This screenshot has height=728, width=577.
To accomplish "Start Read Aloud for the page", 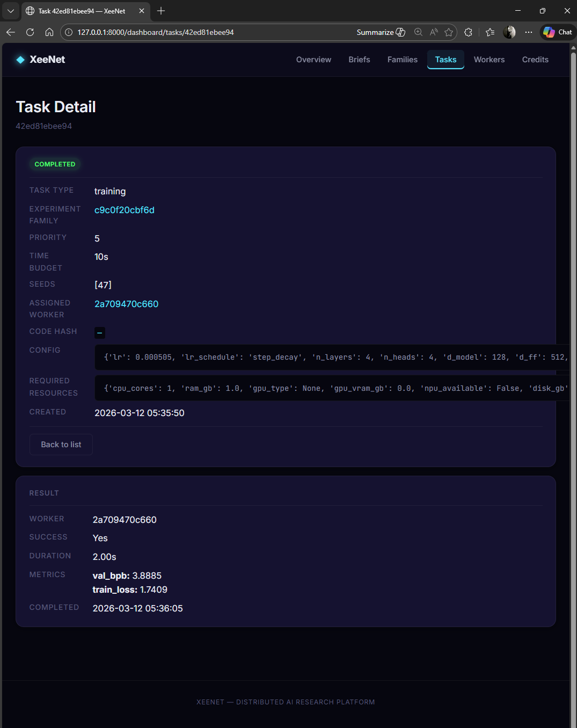I will [433, 32].
